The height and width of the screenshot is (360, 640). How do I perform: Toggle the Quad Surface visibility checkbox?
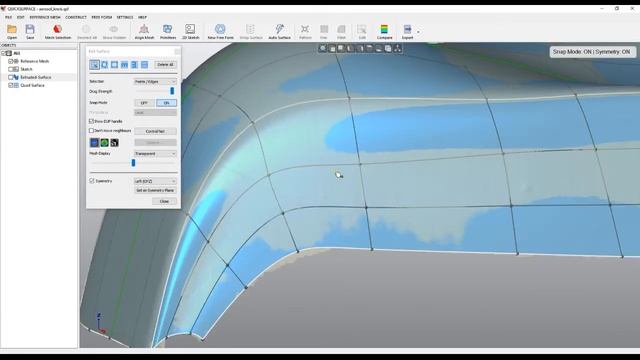coord(11,85)
